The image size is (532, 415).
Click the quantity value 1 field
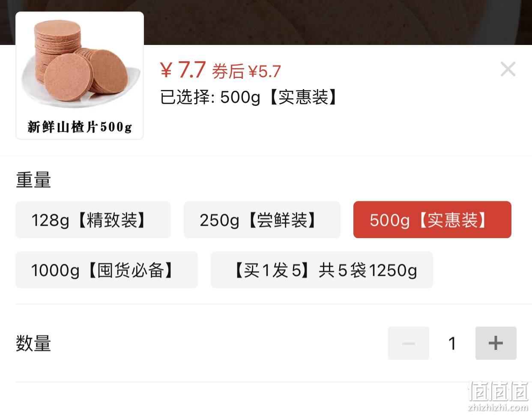pyautogui.click(x=452, y=343)
